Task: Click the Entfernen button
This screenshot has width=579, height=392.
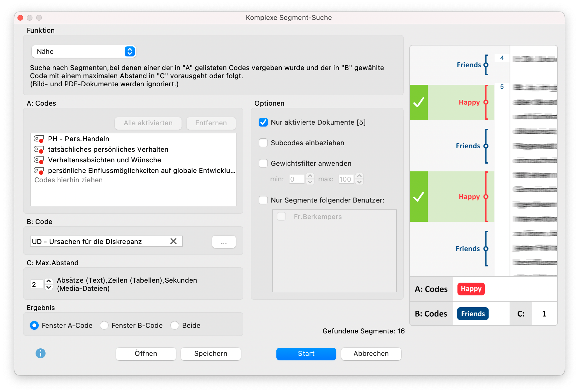Action: pos(211,123)
